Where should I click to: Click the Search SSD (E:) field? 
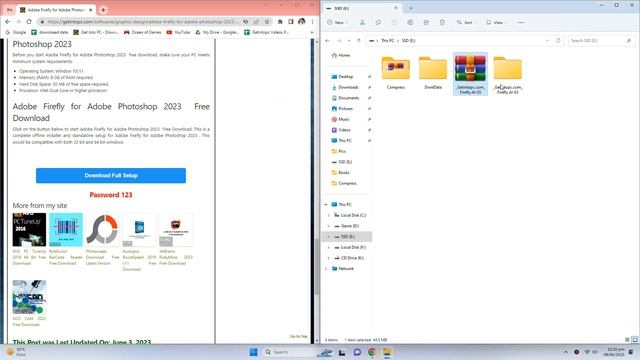click(x=601, y=40)
